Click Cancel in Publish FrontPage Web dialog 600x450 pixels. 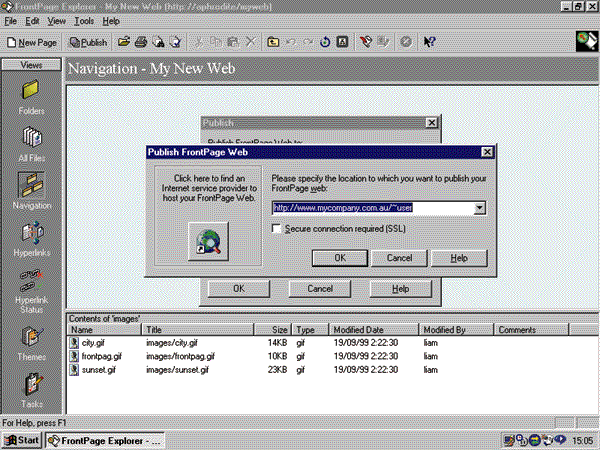pyautogui.click(x=399, y=258)
